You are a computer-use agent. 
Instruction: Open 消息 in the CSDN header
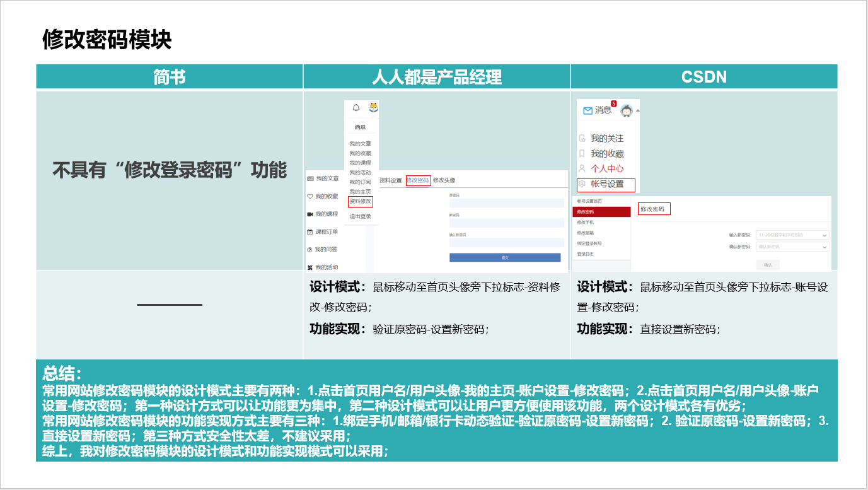603,110
